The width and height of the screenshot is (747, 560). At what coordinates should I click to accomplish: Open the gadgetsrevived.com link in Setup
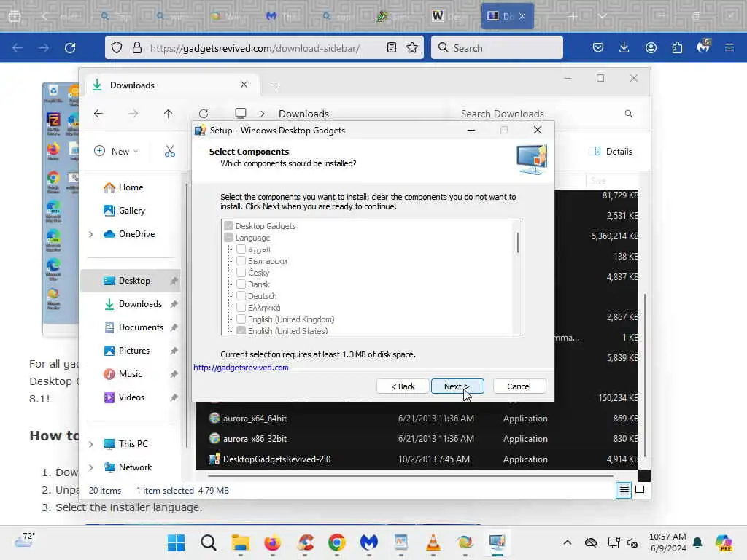pos(241,367)
